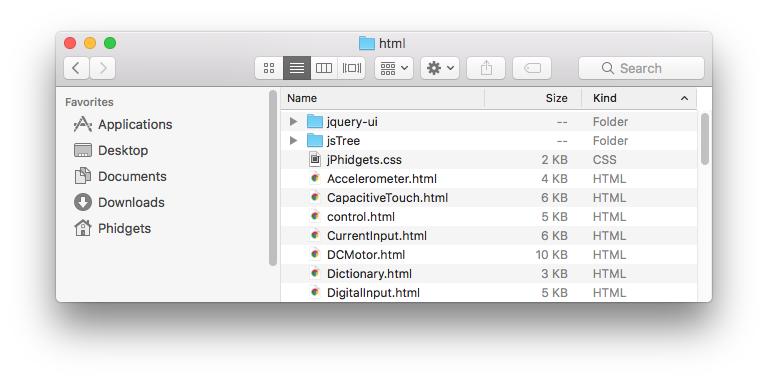This screenshot has width=768, height=382.
Task: Click the jPhidgets.css file name
Action: (x=364, y=160)
